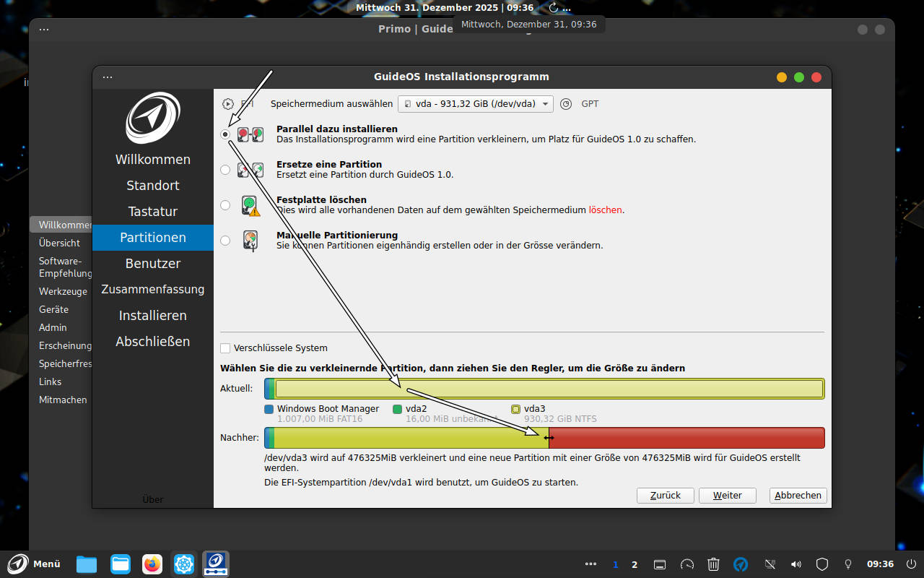Click the shield security tray icon
Viewport: 924px width, 578px height.
pos(822,564)
